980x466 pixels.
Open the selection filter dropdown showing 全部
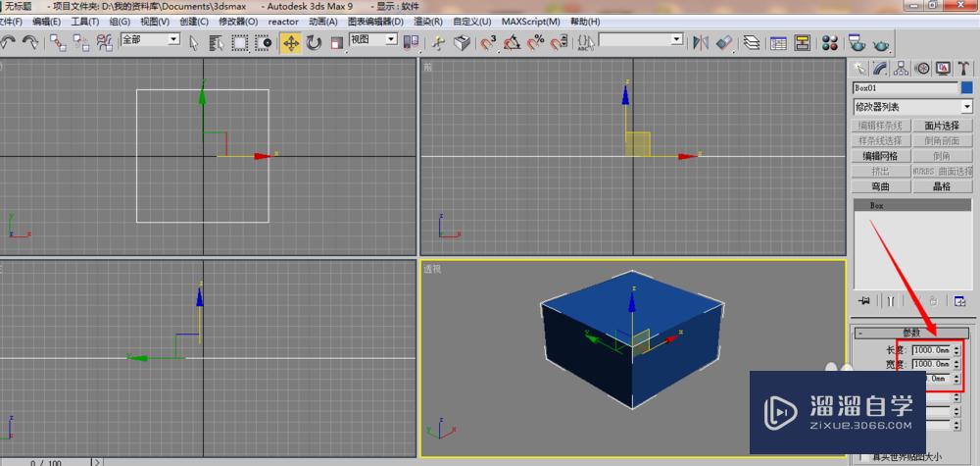(150, 39)
